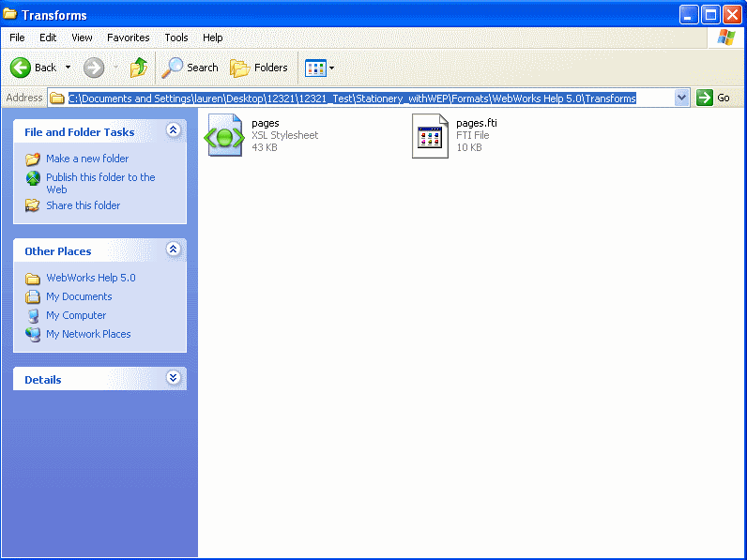Go to My Network Places
The height and width of the screenshot is (560, 747).
88,334
